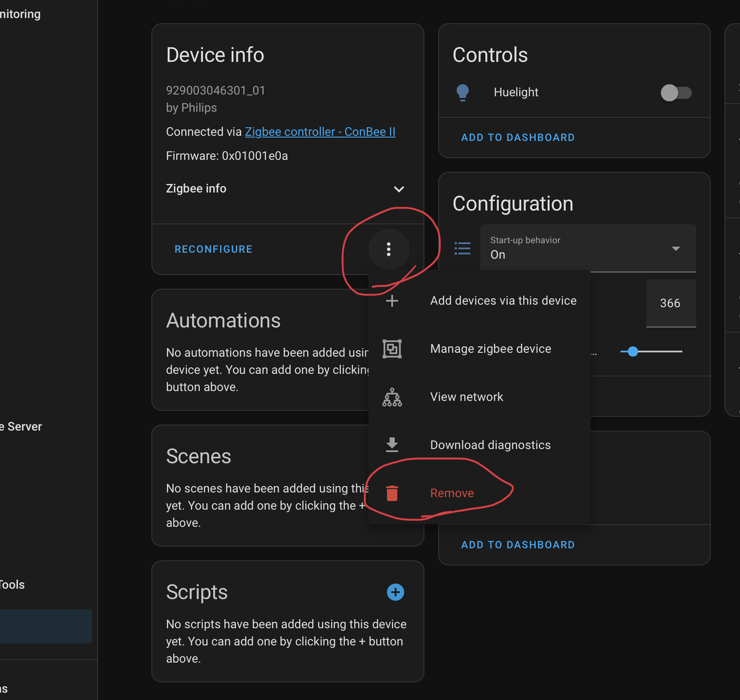Select Download diagnostics menu entry
The image size is (740, 700).
point(490,445)
